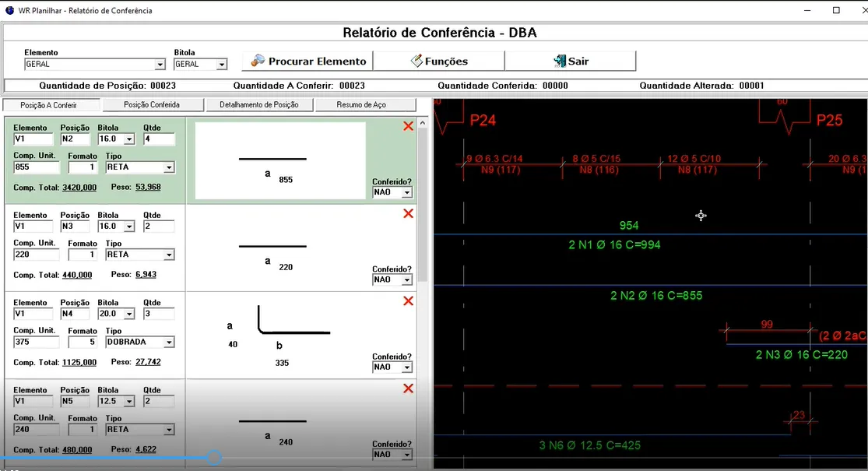Click the WR Planilhar title bar app icon
The image size is (868, 471).
tap(10, 10)
